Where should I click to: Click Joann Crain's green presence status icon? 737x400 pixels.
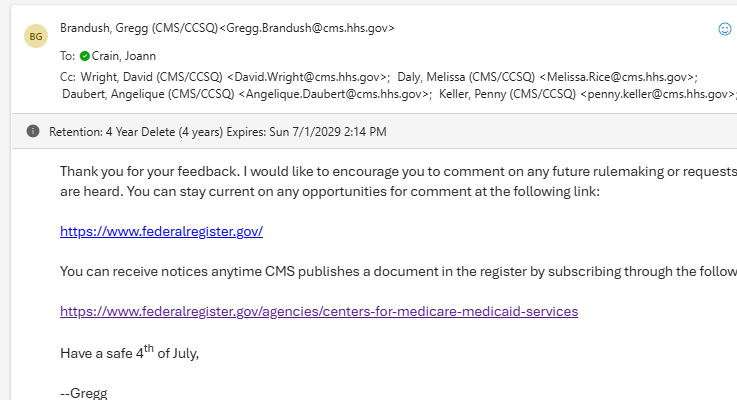(x=85, y=56)
